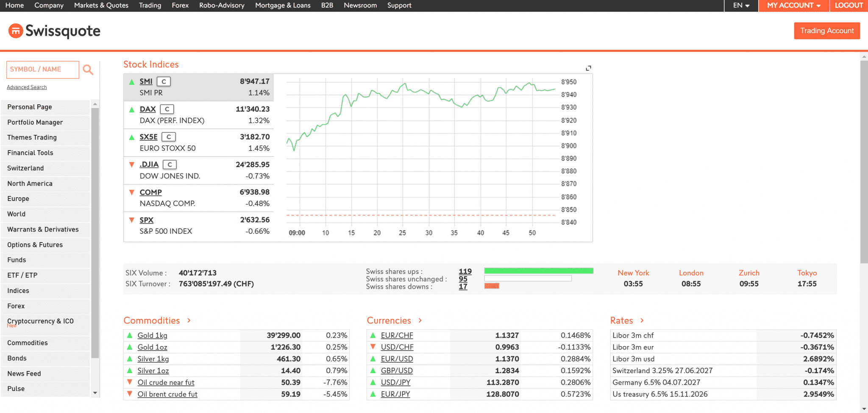The width and height of the screenshot is (868, 413).
Task: Open Personal Page in sidebar
Action: pos(45,107)
